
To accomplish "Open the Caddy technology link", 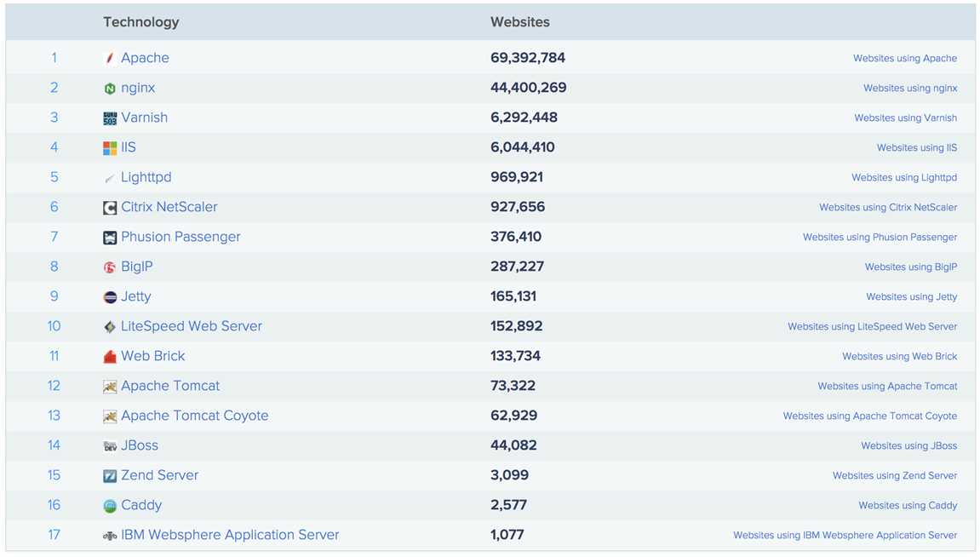I will click(x=141, y=504).
